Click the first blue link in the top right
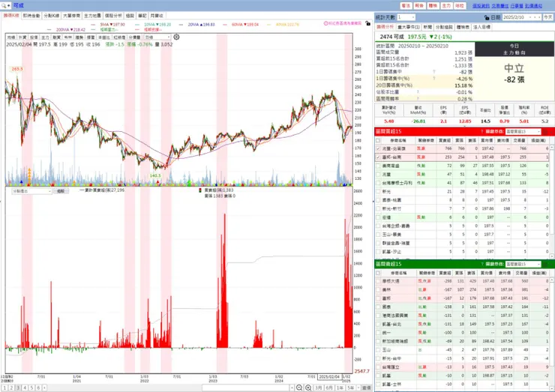 click(481, 6)
